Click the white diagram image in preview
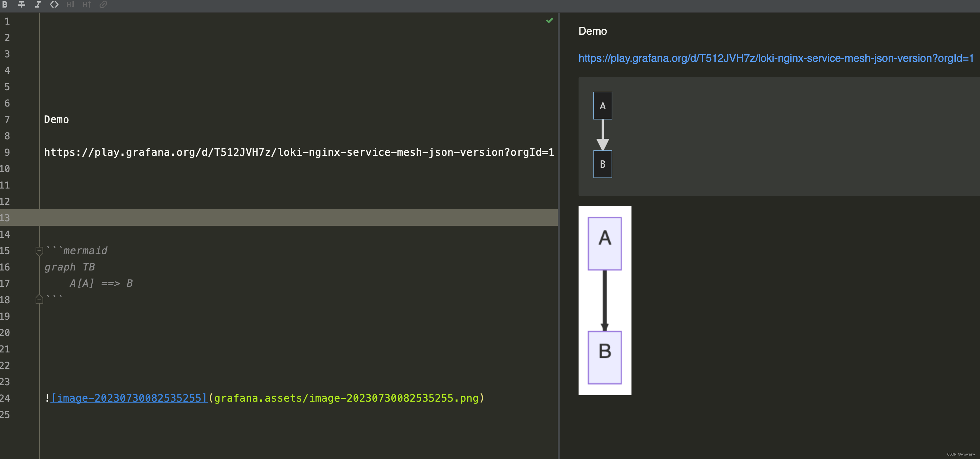Viewport: 980px width, 459px height. click(605, 301)
